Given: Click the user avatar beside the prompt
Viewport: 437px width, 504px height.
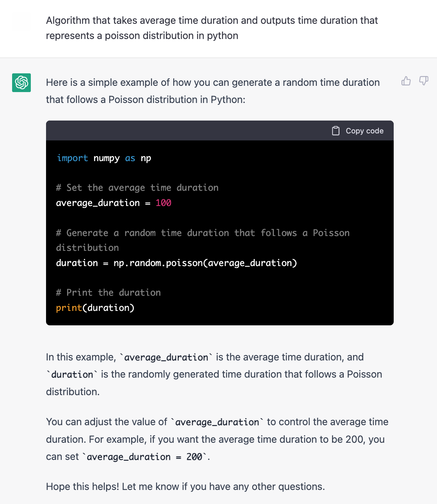Looking at the screenshot, I should [21, 21].
